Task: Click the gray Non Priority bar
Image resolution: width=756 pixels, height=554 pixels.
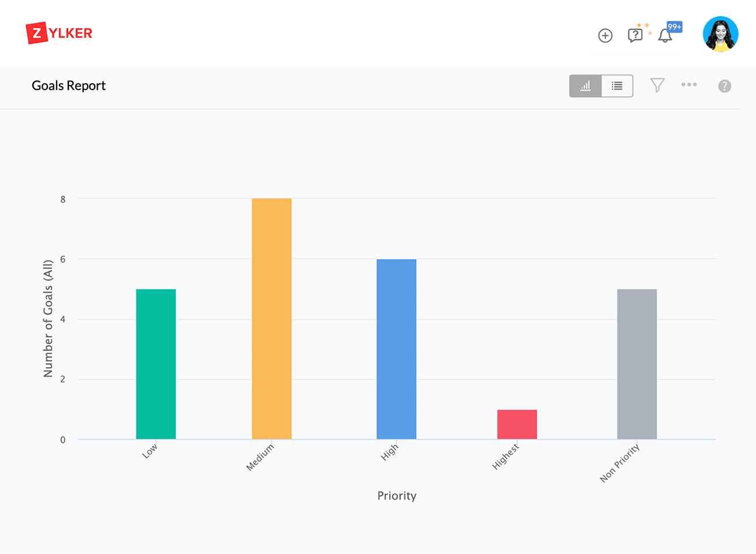Action: click(637, 364)
